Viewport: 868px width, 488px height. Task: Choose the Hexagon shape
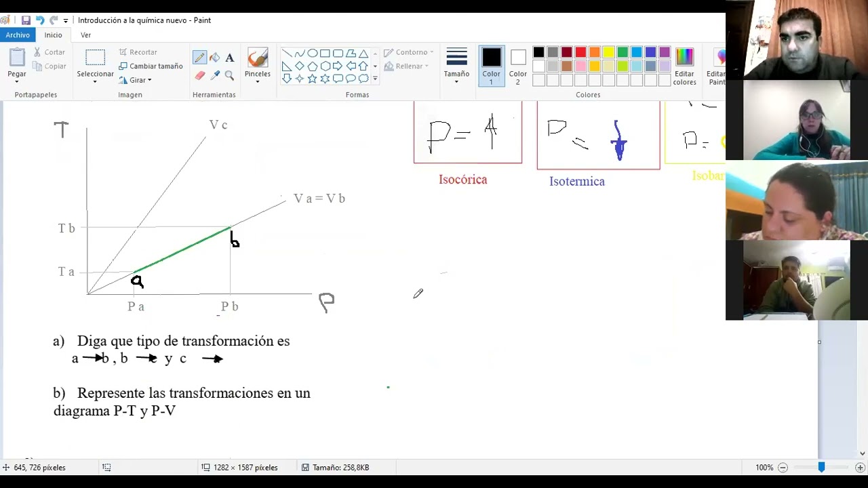pyautogui.click(x=325, y=66)
